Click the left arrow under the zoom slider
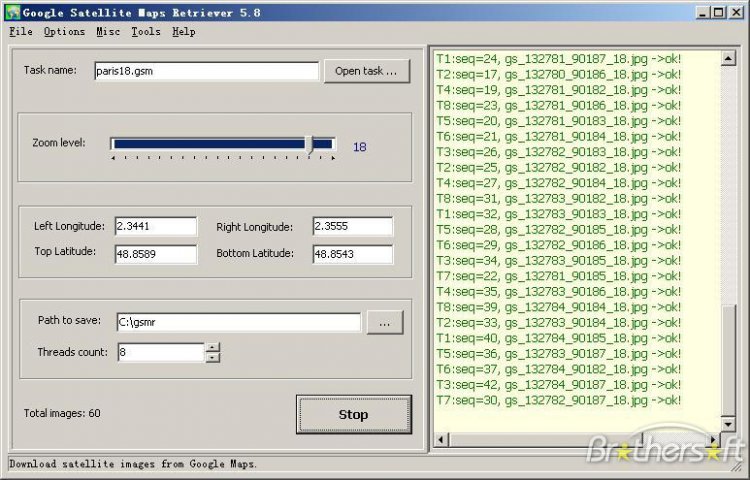750x480 pixels. tap(113, 158)
